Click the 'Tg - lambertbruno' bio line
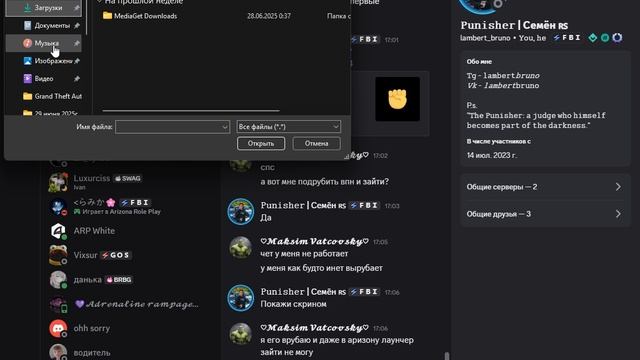This screenshot has width=640, height=360. 503,76
